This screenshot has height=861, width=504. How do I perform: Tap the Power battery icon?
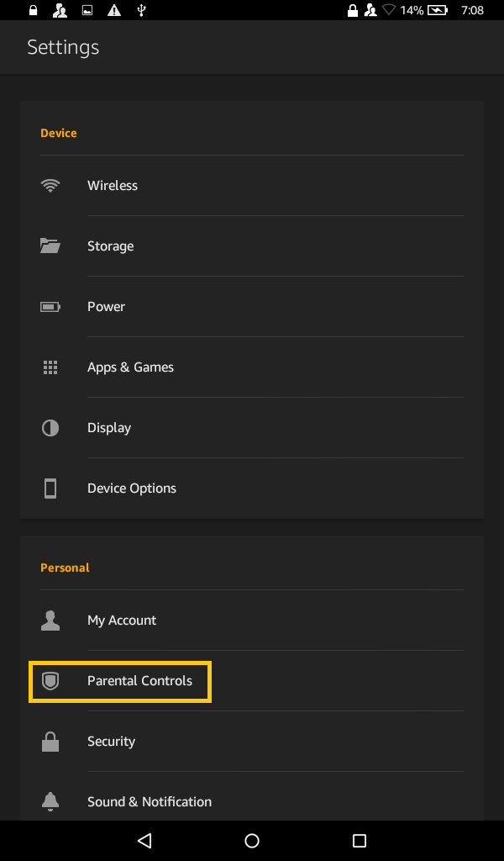click(x=50, y=306)
